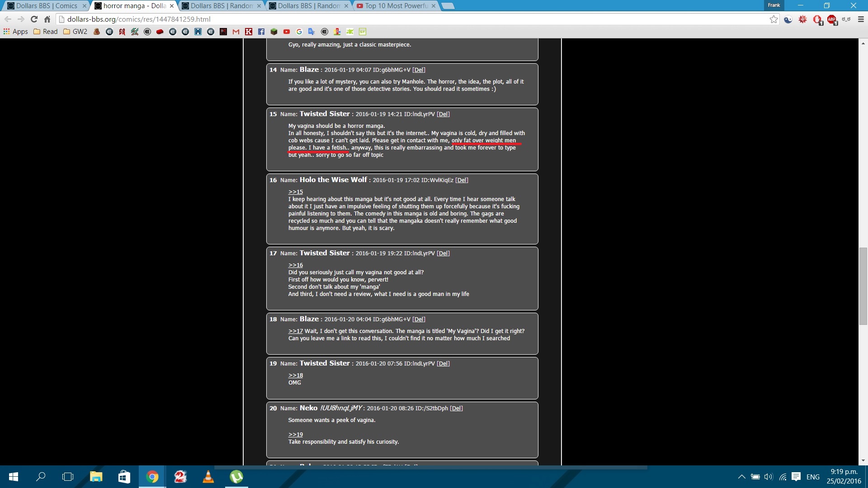The height and width of the screenshot is (488, 868).
Task: Open the Google Translate bookmark
Action: coord(311,32)
